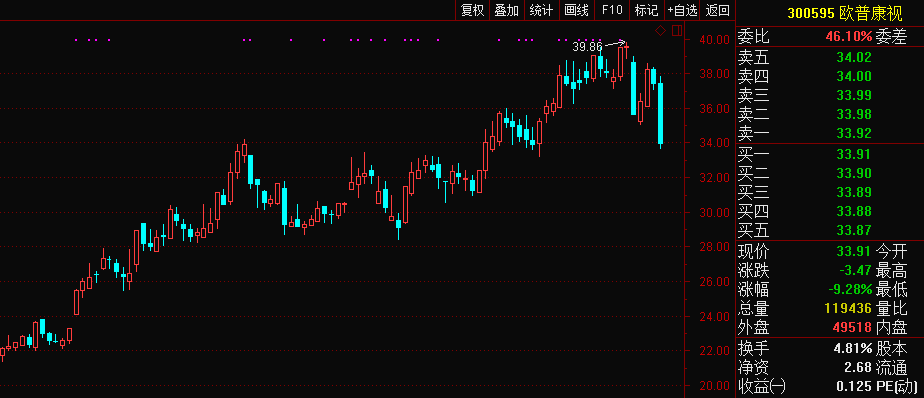
Task: Click the 买一 price 33.91
Action: (854, 155)
